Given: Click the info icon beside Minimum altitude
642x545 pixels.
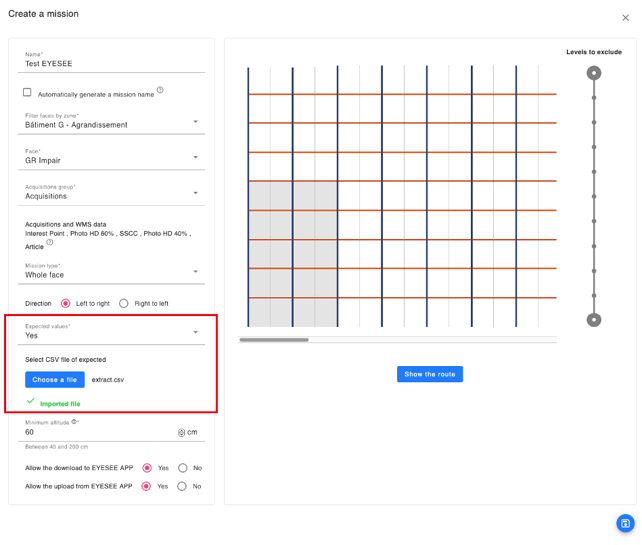Looking at the screenshot, I should tap(74, 422).
